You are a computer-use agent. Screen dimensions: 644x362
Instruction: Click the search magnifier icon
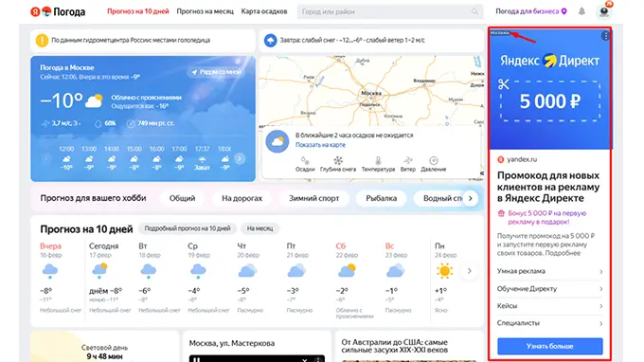(474, 11)
